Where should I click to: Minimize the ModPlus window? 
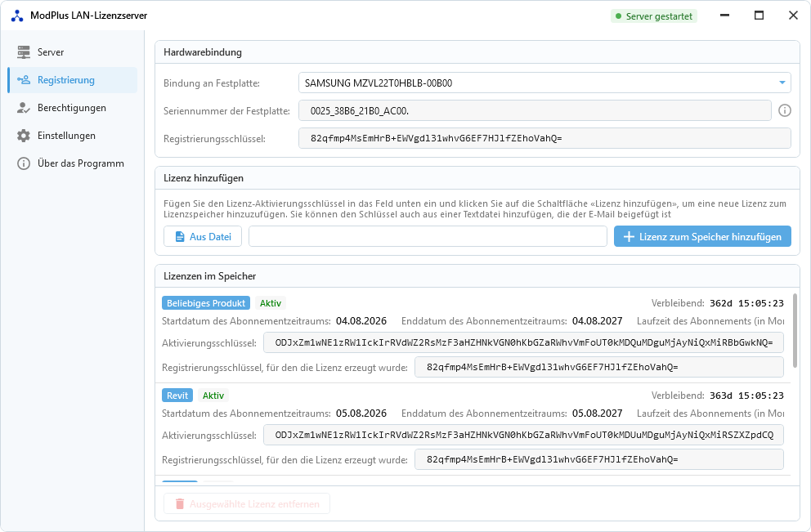724,16
